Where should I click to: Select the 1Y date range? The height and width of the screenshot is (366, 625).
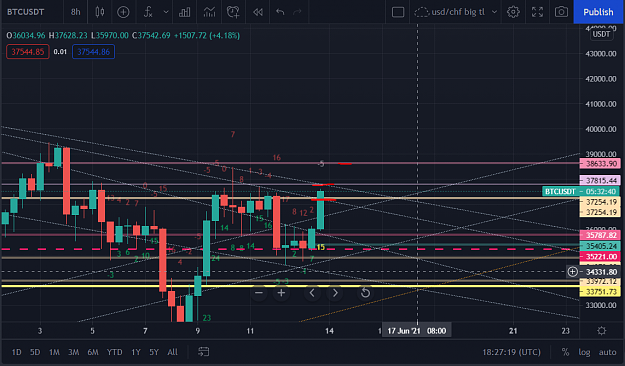(x=136, y=352)
